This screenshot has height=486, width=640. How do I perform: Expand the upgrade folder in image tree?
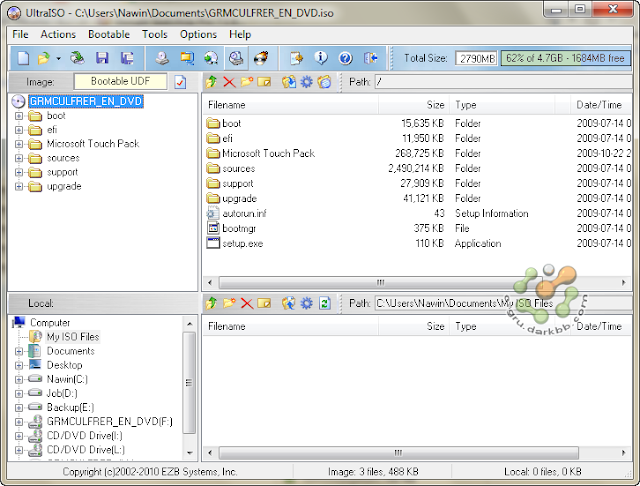(x=19, y=186)
